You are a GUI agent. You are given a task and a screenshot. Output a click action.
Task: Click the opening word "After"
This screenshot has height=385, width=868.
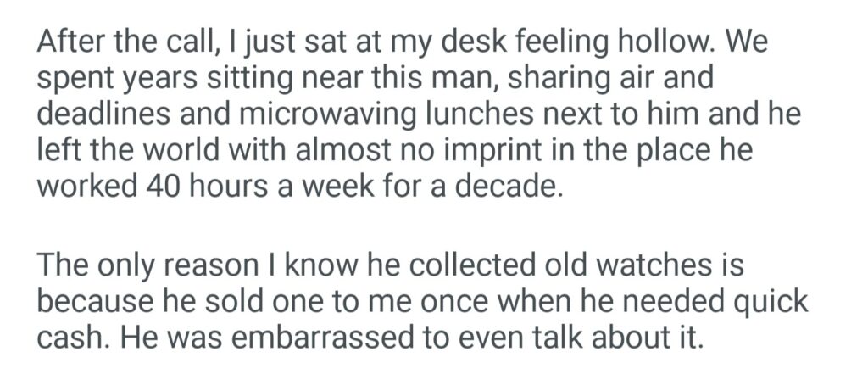[70, 41]
